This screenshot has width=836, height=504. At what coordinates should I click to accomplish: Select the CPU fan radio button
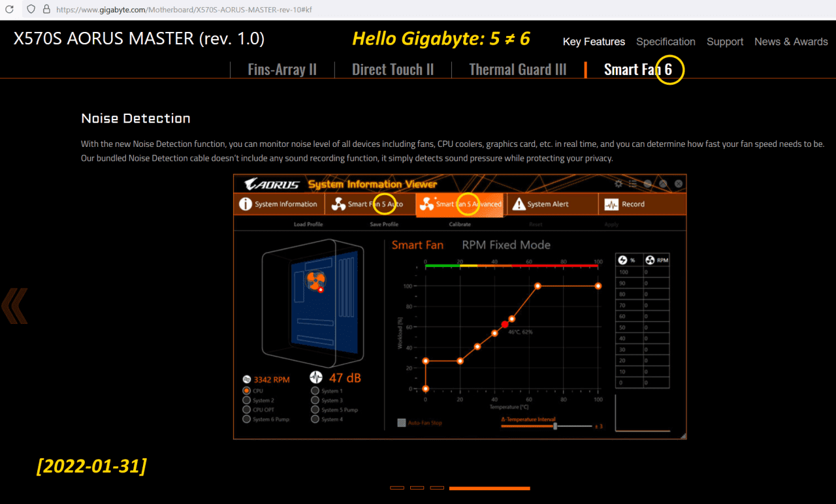click(246, 391)
